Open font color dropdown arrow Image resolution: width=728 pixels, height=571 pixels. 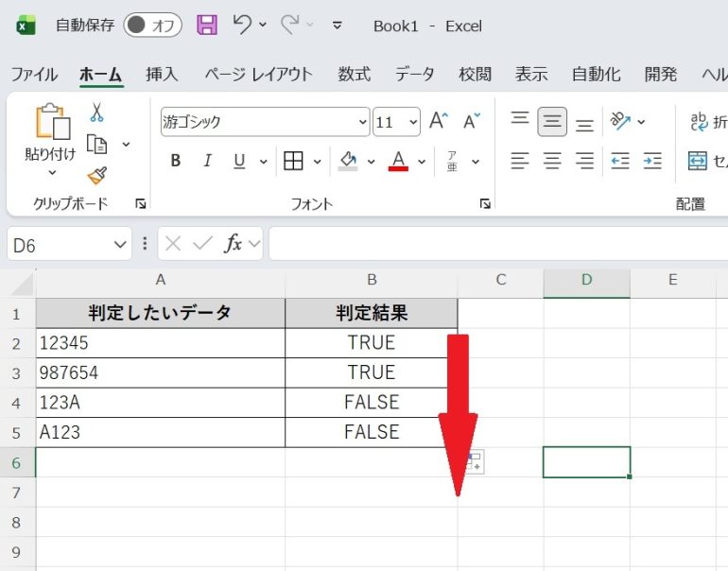pyautogui.click(x=422, y=162)
